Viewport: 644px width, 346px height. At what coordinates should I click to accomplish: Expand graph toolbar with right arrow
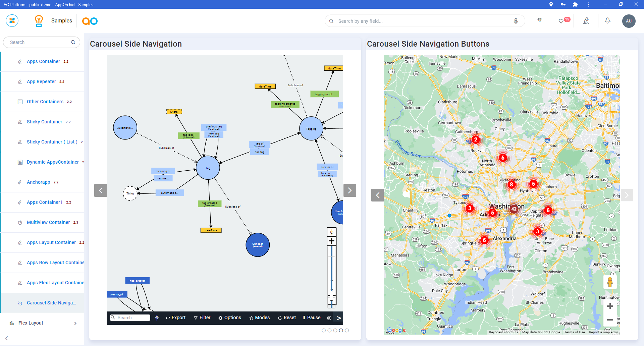339,318
